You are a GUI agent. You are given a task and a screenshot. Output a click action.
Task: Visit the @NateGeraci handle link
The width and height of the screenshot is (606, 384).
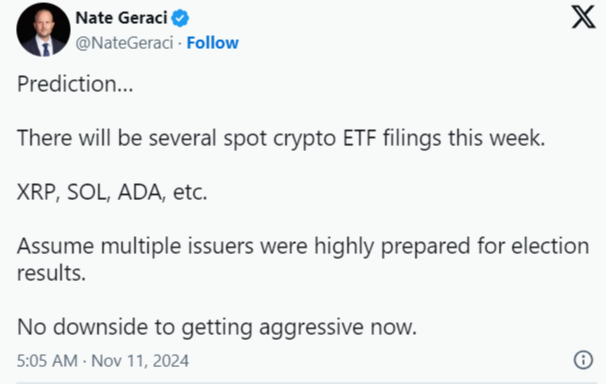pyautogui.click(x=124, y=43)
